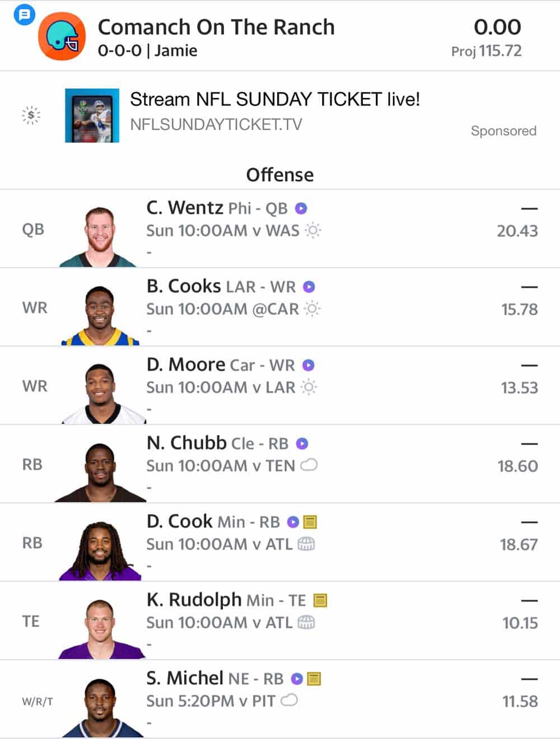Open the NFLSUNDAYTICKET.TV link
This screenshot has width=560, height=739.
216,124
